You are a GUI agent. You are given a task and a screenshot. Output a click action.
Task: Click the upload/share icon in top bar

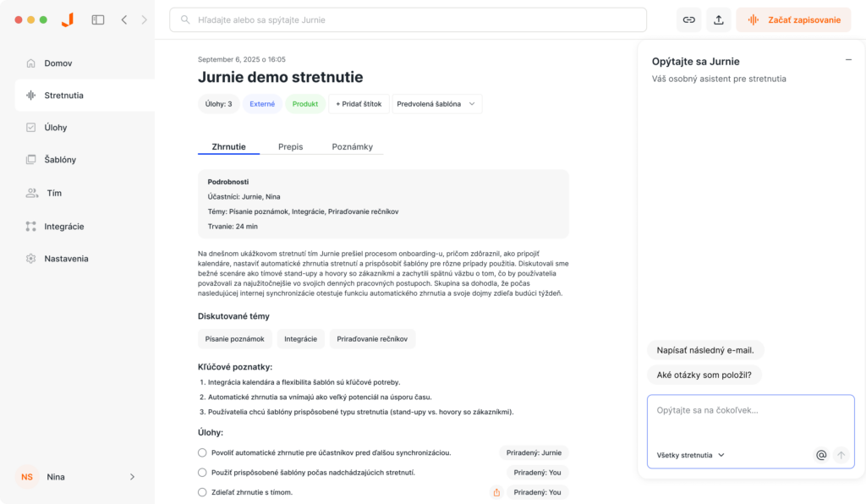click(719, 19)
